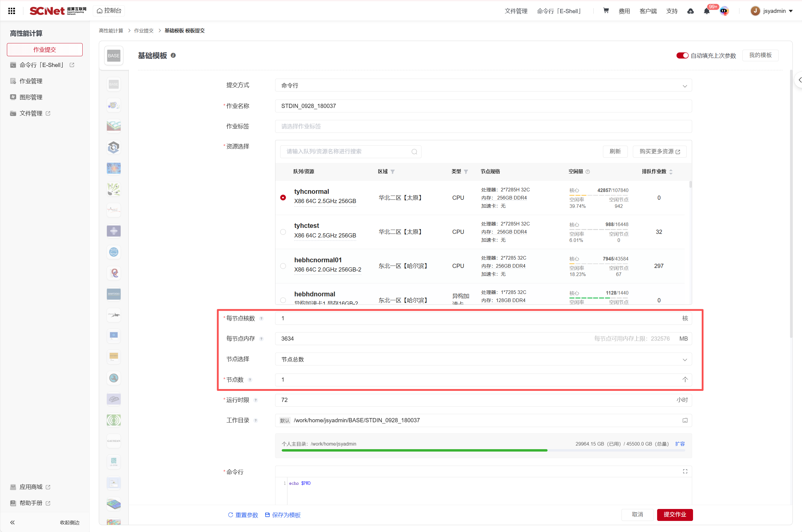Open the notification bell
Viewport: 802px width, 532px height.
(707, 11)
